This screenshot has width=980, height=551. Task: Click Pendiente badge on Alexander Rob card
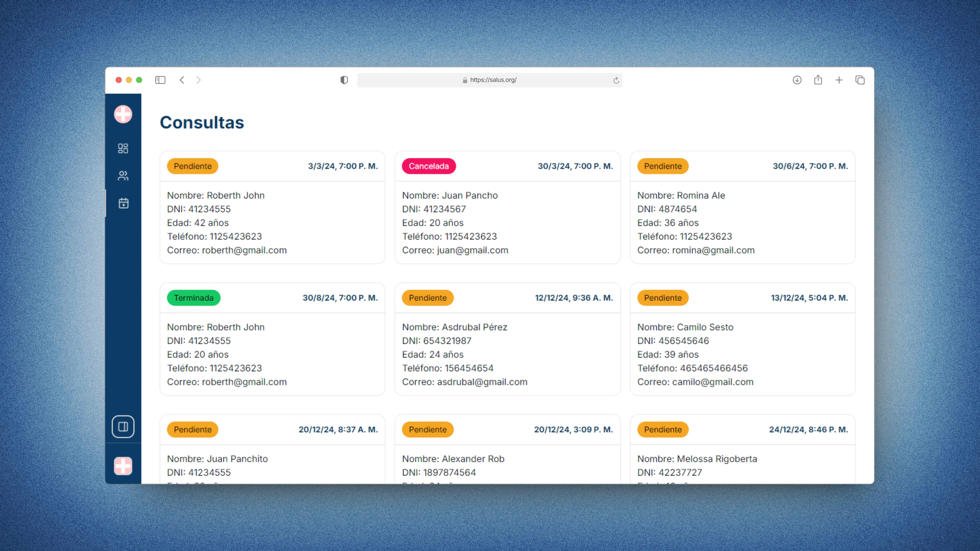428,429
